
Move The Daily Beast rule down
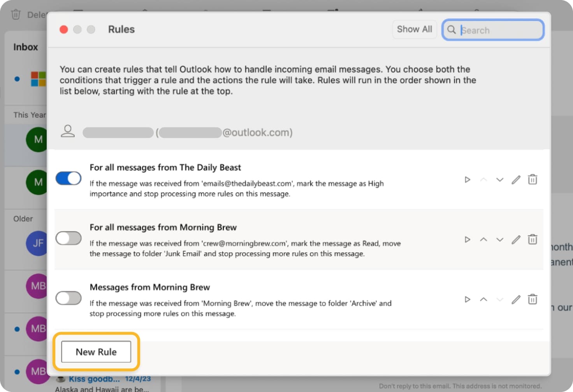tap(499, 180)
